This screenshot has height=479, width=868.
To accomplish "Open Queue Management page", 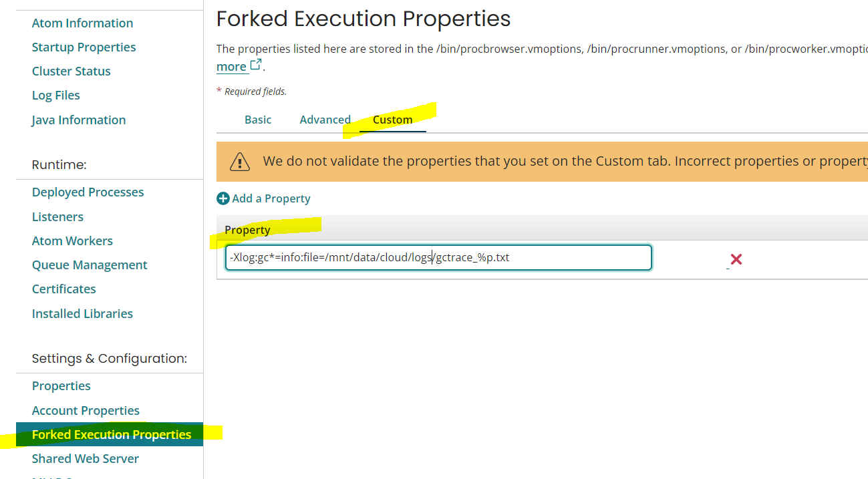I will [x=90, y=265].
